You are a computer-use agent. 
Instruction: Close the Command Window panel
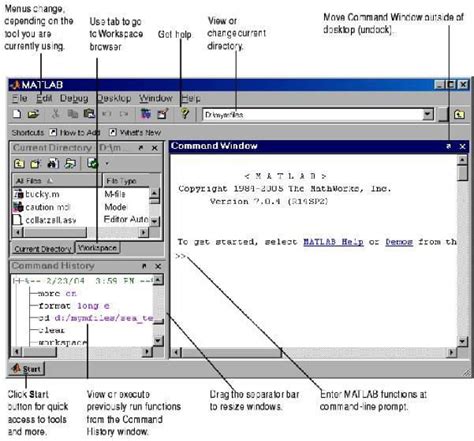click(x=462, y=146)
